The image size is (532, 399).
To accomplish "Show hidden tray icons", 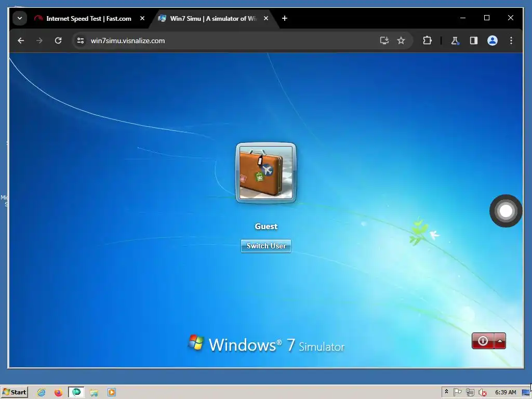I will [446, 392].
